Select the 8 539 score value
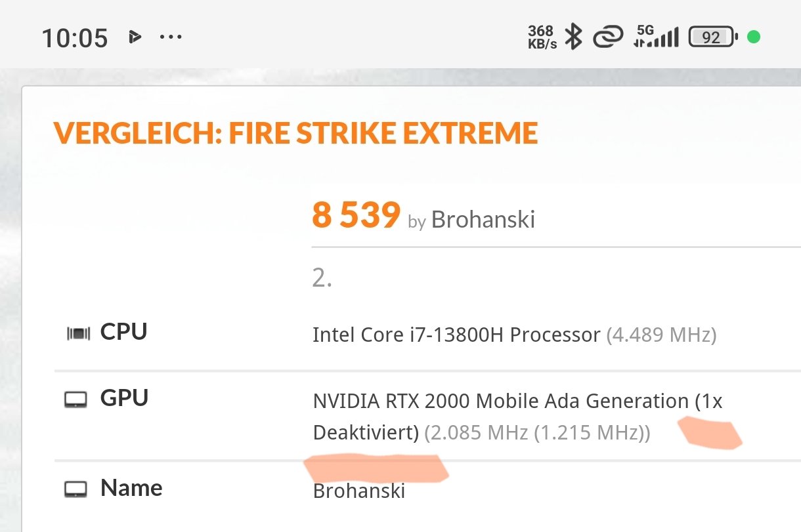Viewport: 801px width, 532px height. pyautogui.click(x=356, y=215)
